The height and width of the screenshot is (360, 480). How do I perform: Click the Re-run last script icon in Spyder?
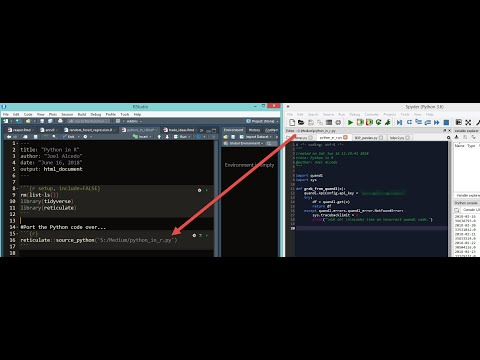378,122
